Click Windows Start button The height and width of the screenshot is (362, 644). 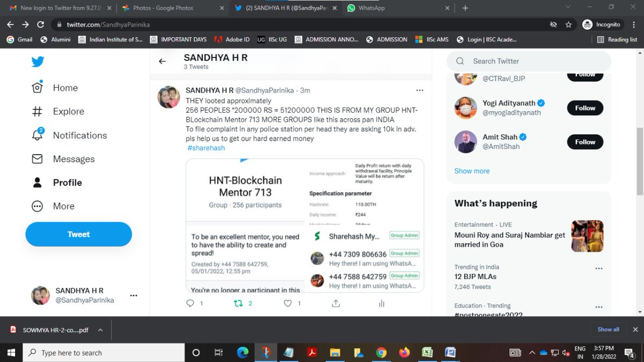point(11,353)
